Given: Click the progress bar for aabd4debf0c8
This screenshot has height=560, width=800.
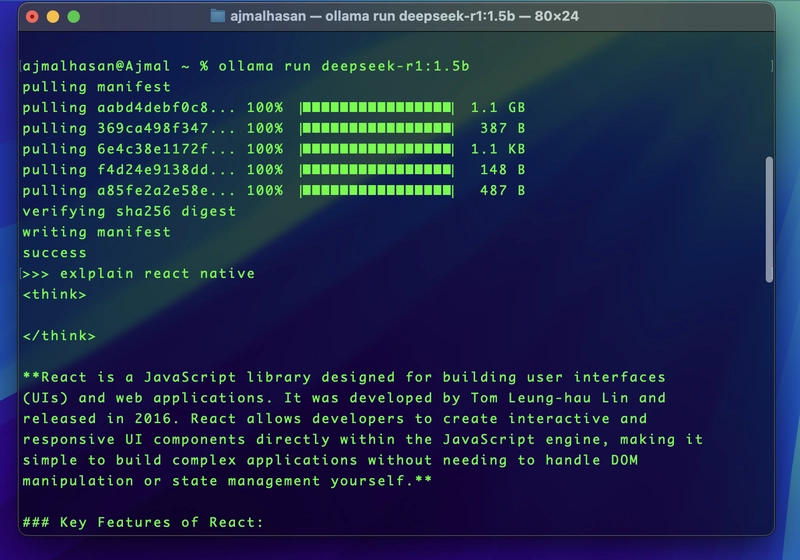Looking at the screenshot, I should click(x=377, y=107).
